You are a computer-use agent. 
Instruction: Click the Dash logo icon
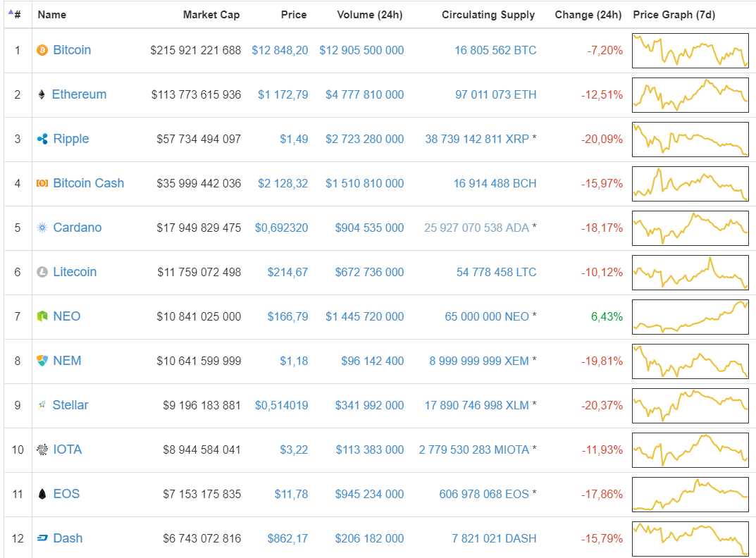(x=42, y=538)
